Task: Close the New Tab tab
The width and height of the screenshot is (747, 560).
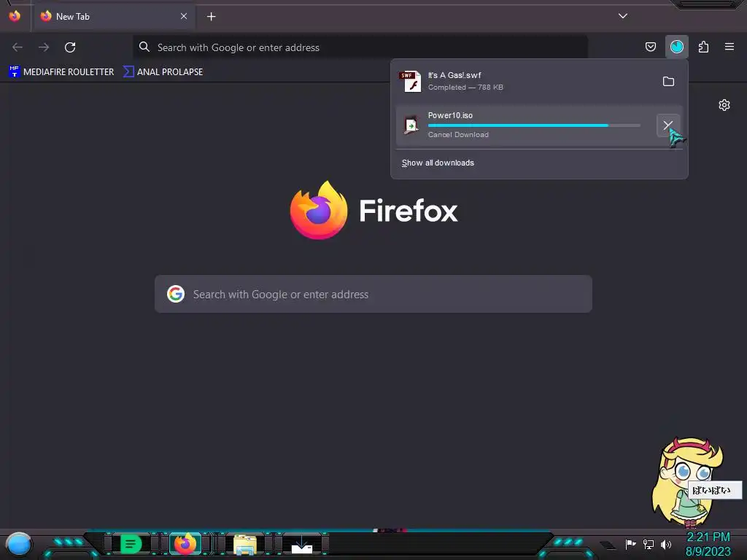Action: click(x=183, y=16)
